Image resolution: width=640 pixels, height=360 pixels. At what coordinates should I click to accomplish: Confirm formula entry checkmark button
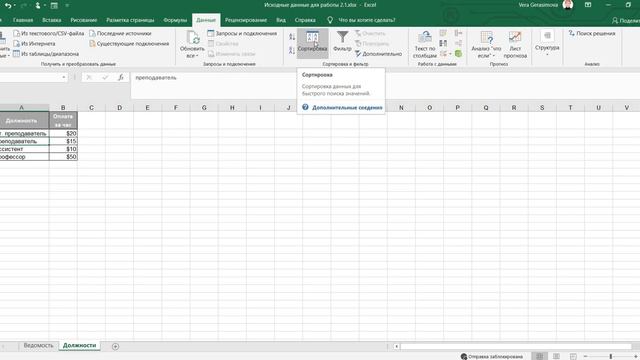(x=105, y=77)
